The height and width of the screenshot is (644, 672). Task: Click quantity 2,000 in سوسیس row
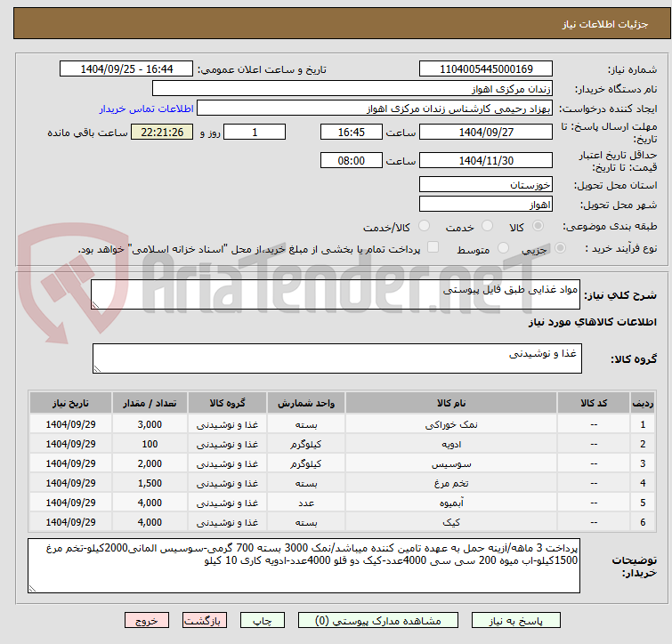150,463
